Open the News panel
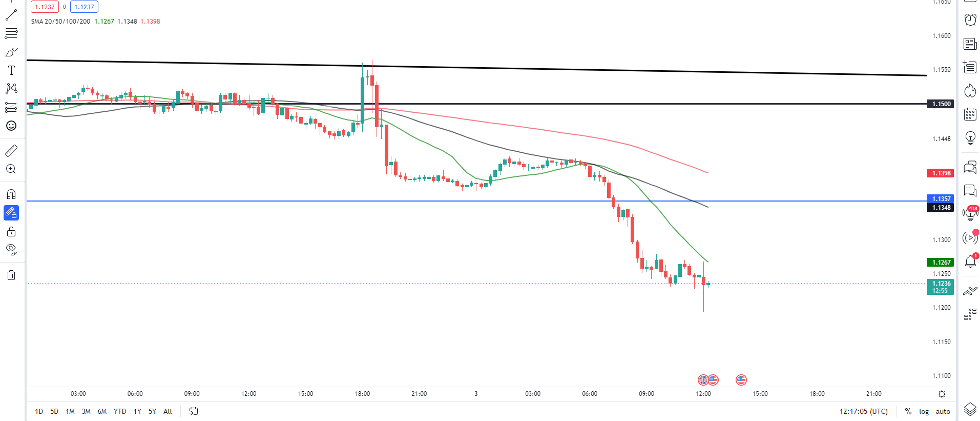 coord(970,44)
